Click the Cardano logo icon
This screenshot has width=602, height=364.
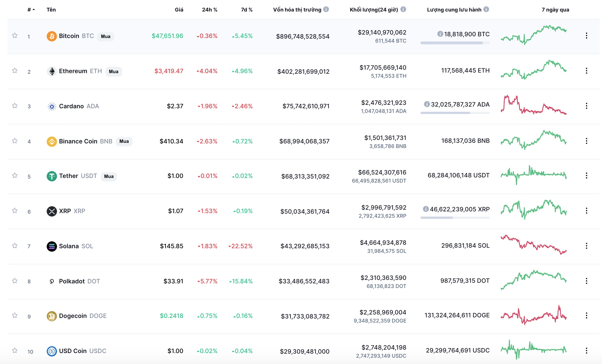pyautogui.click(x=52, y=107)
